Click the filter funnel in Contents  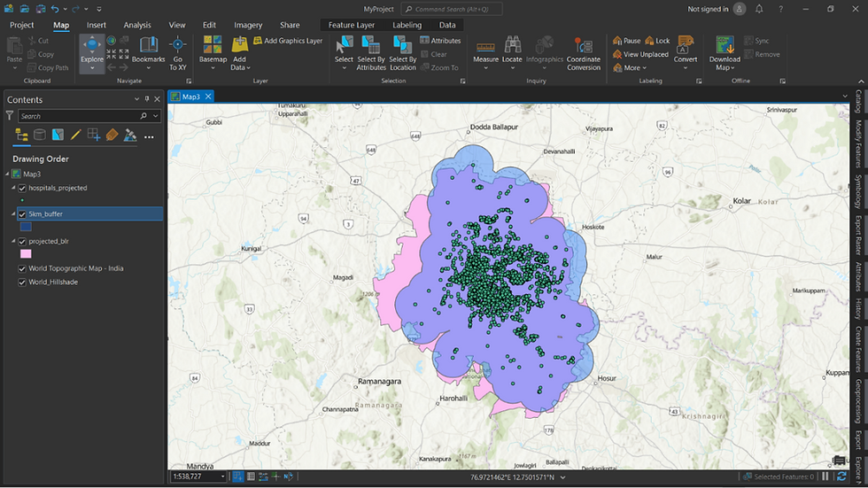click(x=10, y=116)
